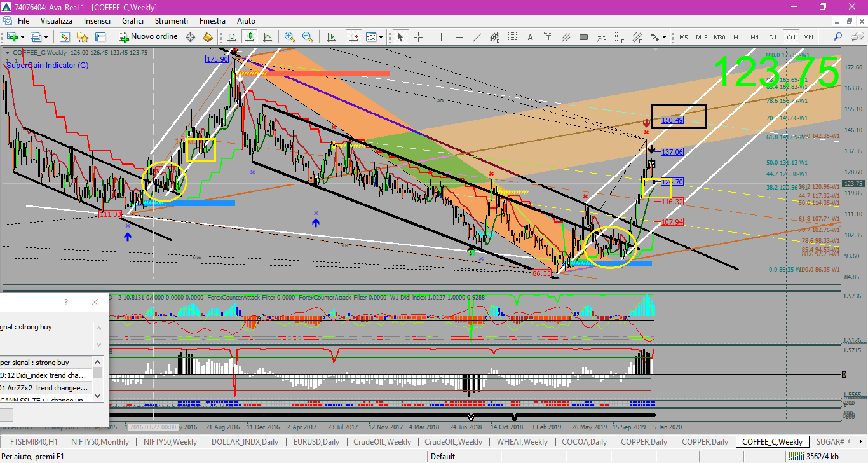Viewport: 868px width, 463px height.
Task: Switch to the M5 timeframe
Action: [x=684, y=37]
